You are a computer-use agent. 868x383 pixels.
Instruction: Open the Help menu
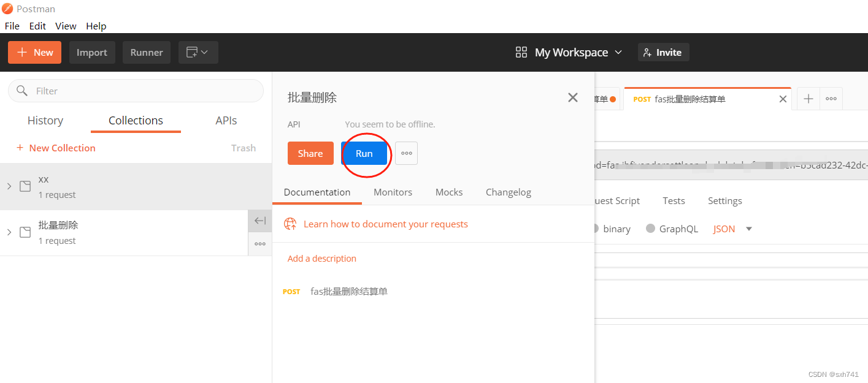[96, 26]
